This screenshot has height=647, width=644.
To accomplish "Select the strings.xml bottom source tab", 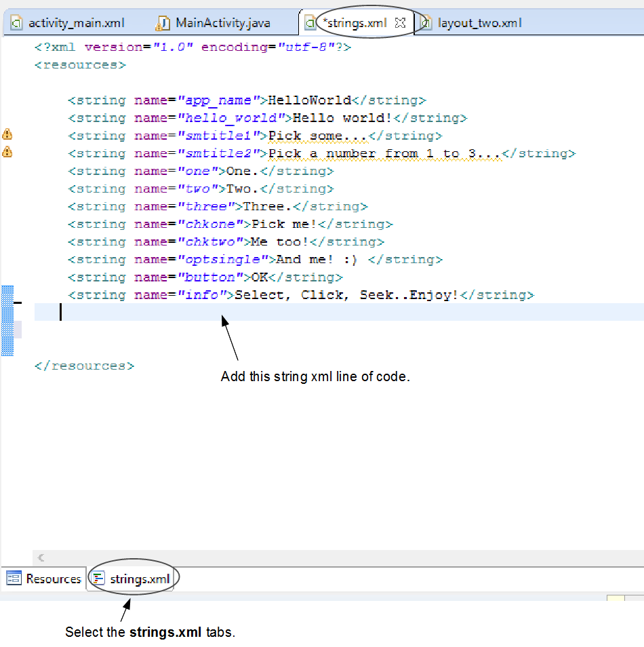I will [x=132, y=579].
